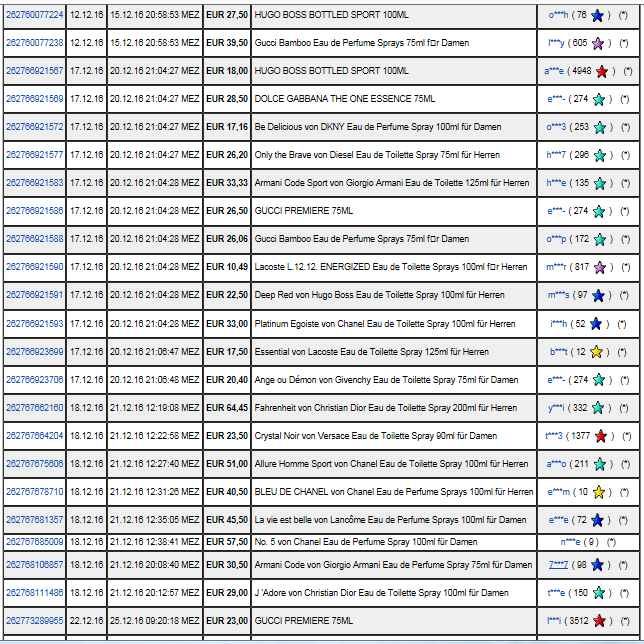
Task: Open buyer profile t***3
Action: pyautogui.click(x=554, y=436)
